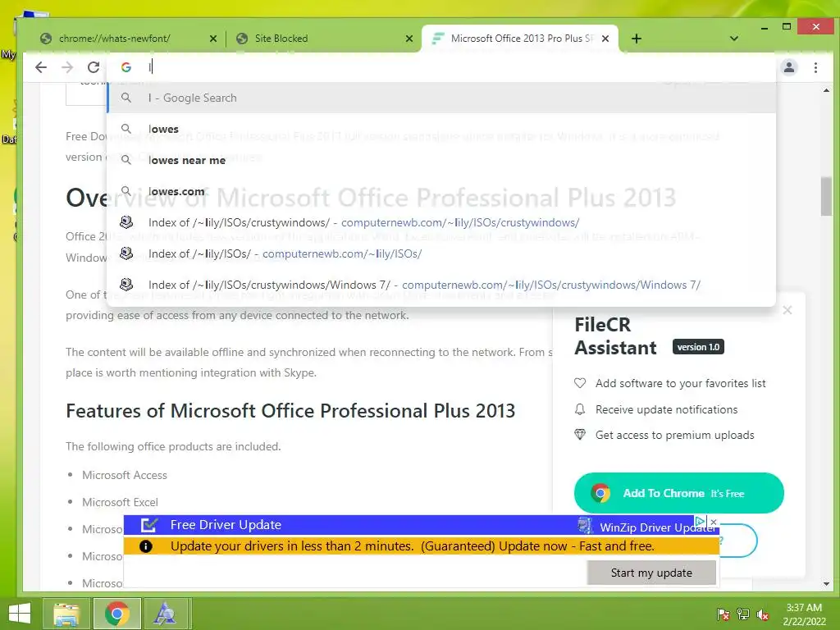Open the Chrome profile avatar icon
Viewport: 840px width, 630px height.
(789, 67)
